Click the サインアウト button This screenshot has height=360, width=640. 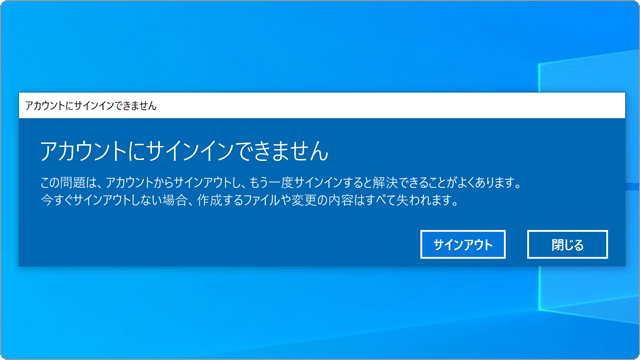coord(463,244)
